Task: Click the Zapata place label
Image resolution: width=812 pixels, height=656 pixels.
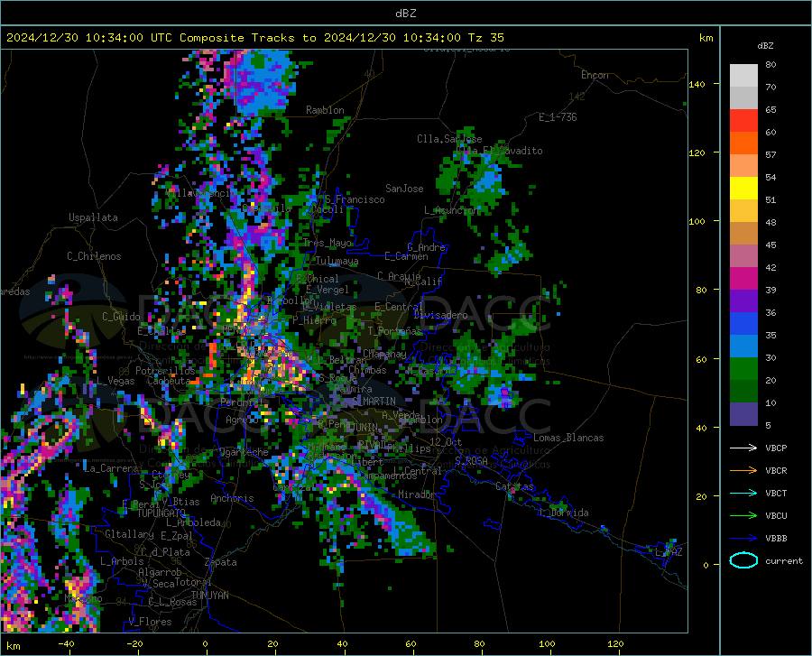Action: [221, 562]
